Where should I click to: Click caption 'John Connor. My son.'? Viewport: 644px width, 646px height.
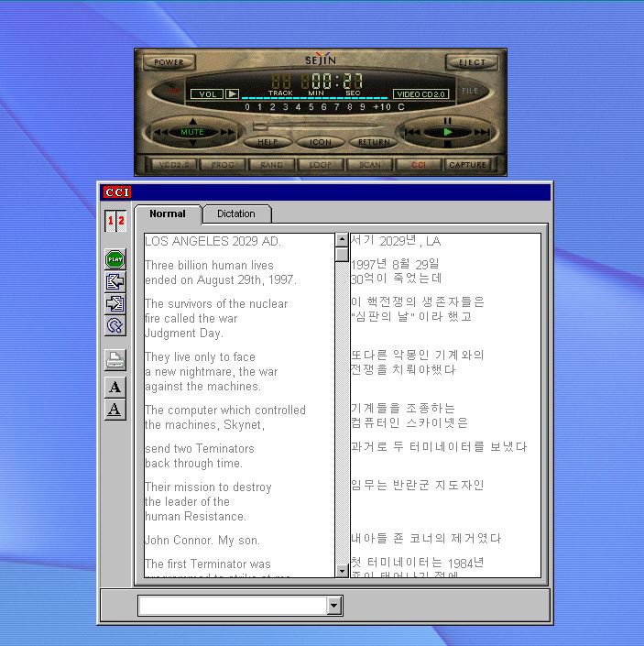(202, 540)
